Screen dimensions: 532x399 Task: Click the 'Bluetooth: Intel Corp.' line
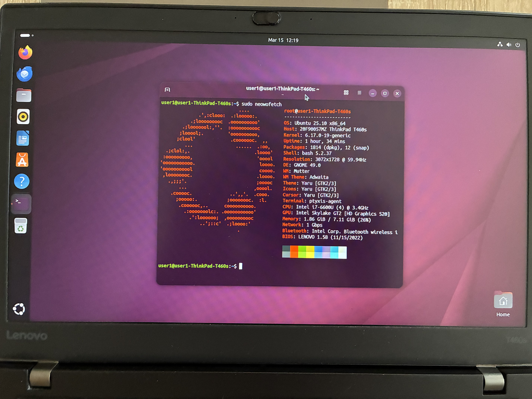[x=340, y=232]
